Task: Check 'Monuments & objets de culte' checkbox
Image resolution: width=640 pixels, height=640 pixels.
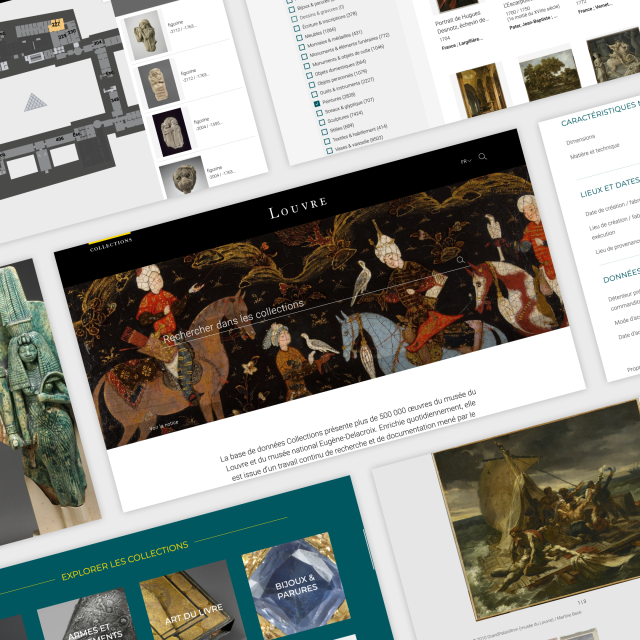Action: pos(307,66)
